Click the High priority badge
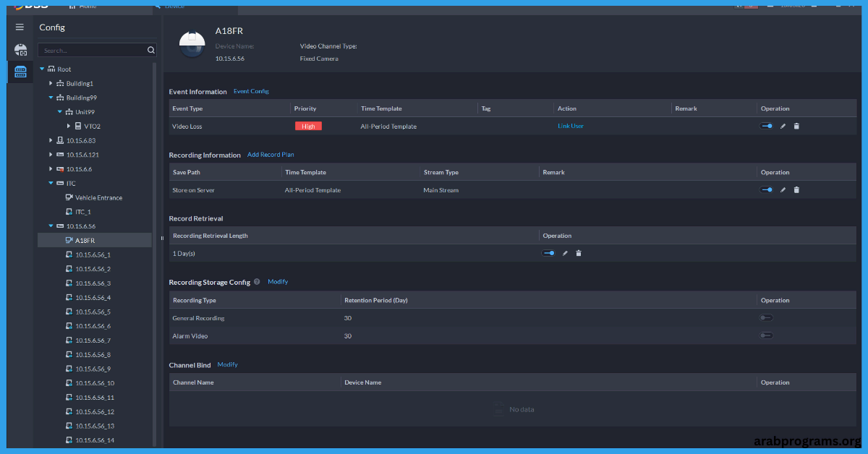This screenshot has height=454, width=868. tap(308, 126)
